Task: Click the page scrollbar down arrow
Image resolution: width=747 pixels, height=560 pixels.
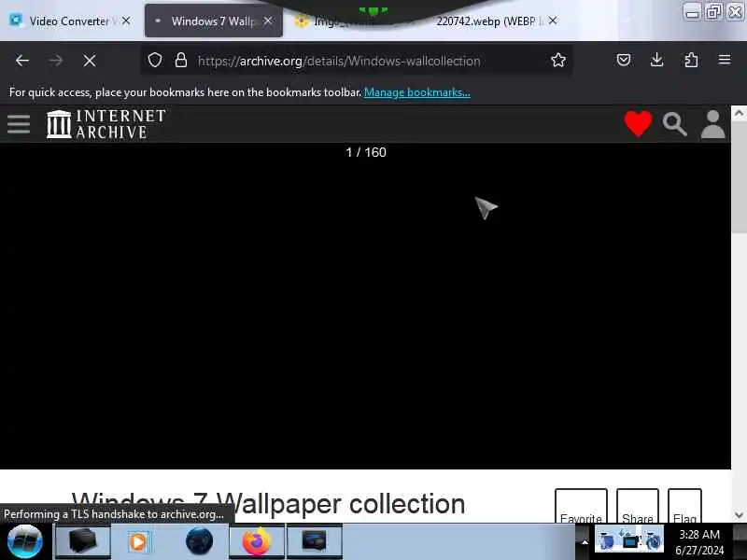Action: [739, 515]
